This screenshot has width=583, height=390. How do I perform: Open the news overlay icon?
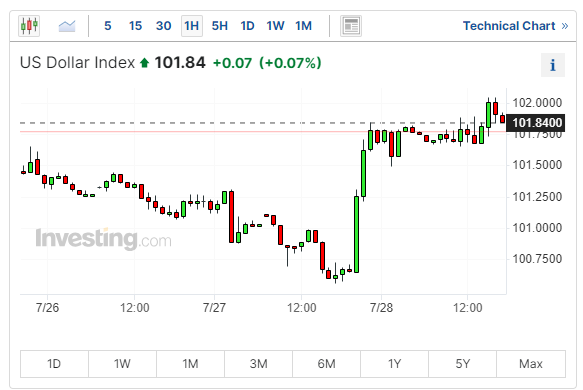351,26
